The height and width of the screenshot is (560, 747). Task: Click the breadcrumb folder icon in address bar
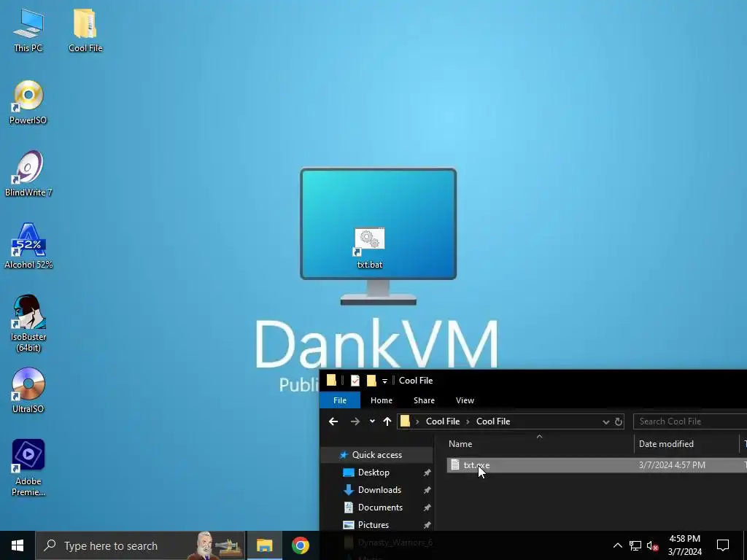tap(405, 421)
